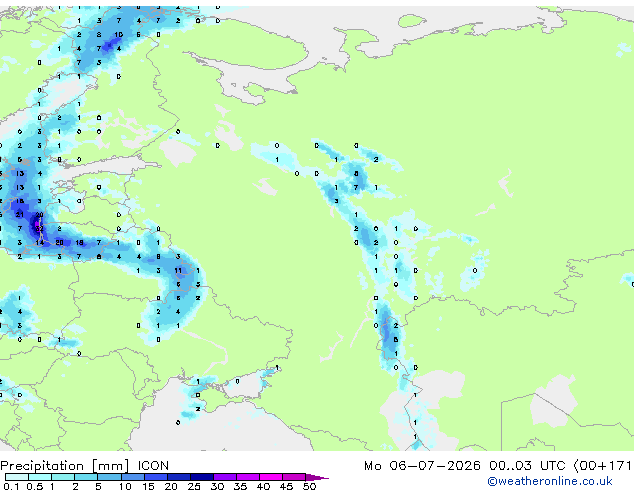Open the weatheronline.co.uk copyright link
This screenshot has width=634, height=490.
[550, 481]
